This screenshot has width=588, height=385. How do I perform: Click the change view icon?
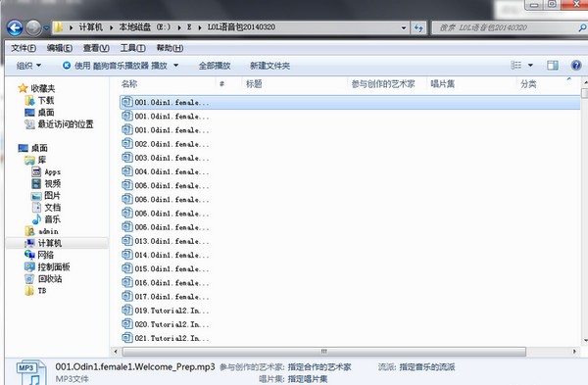click(x=516, y=66)
